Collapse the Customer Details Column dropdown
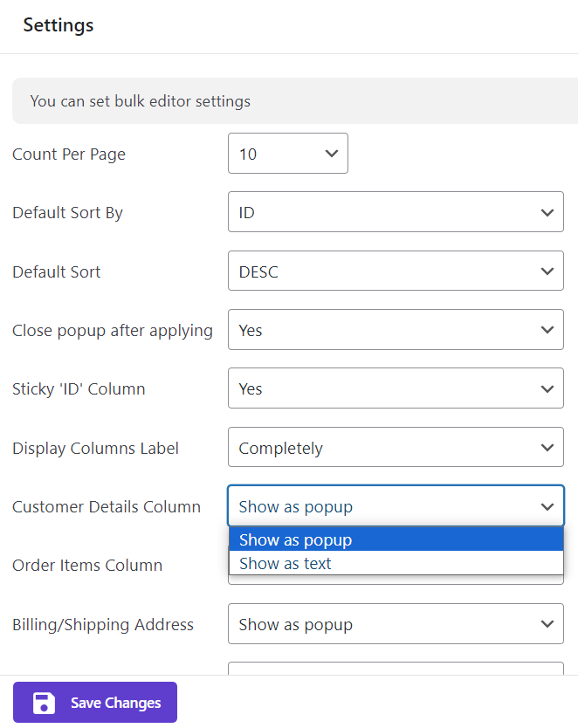Screen dimensions: 578x728 (395, 506)
